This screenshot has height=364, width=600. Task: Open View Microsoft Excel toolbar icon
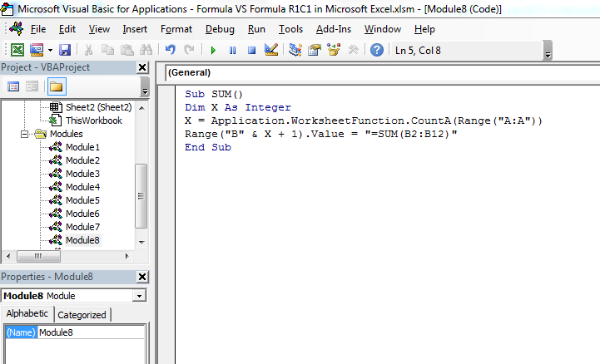[17, 50]
